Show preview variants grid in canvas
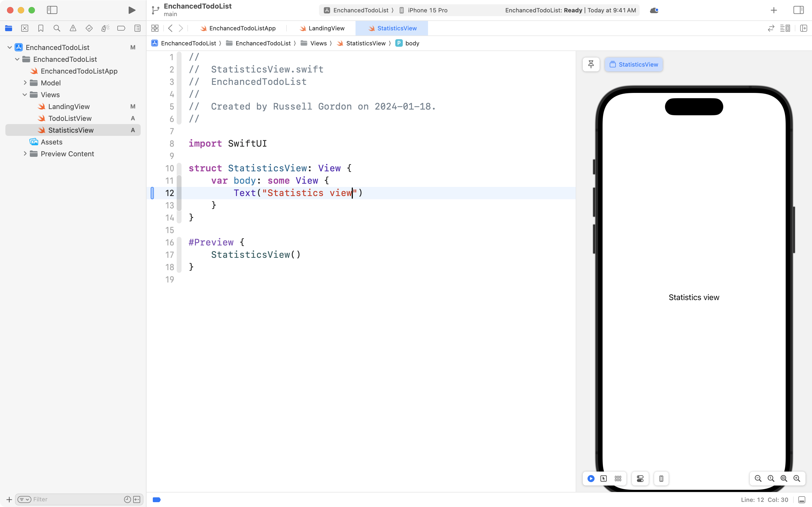This screenshot has height=507, width=812. pyautogui.click(x=618, y=479)
